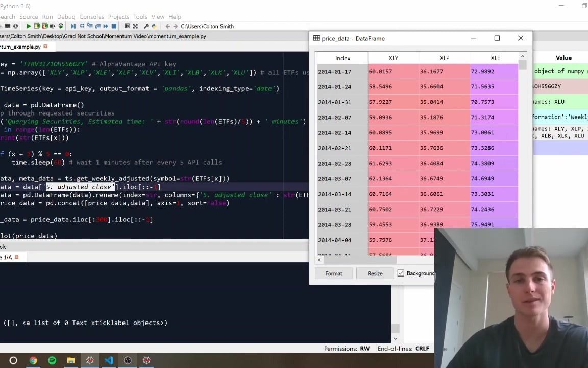This screenshot has height=368, width=588.
Task: Select the step-into debug icon
Action: tap(90, 26)
